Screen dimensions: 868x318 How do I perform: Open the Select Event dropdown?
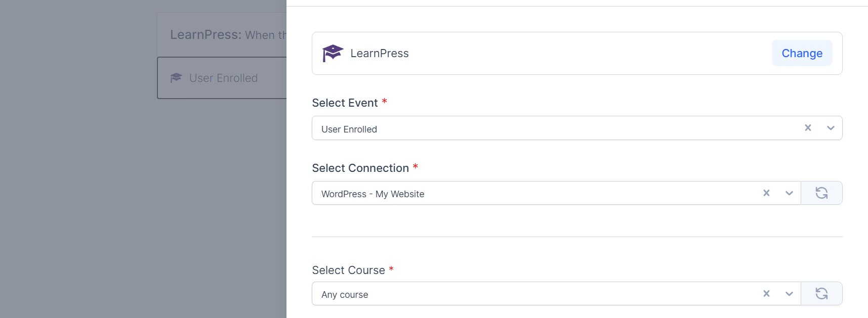pyautogui.click(x=830, y=128)
